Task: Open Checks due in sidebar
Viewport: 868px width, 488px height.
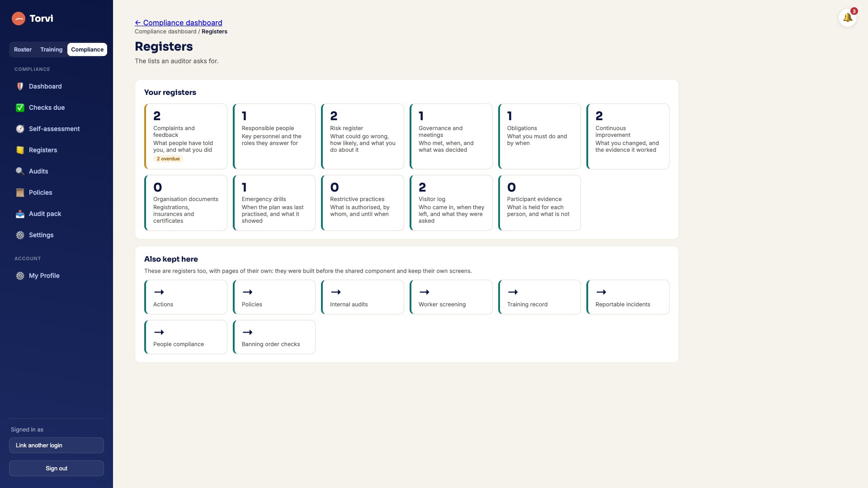Action: (x=57, y=108)
